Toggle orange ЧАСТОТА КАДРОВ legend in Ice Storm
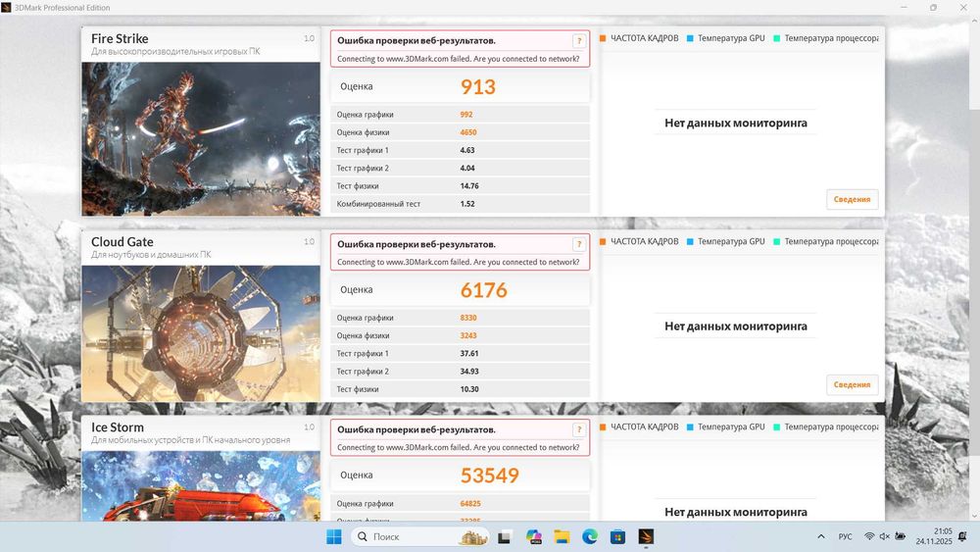The image size is (980, 552). point(639,427)
